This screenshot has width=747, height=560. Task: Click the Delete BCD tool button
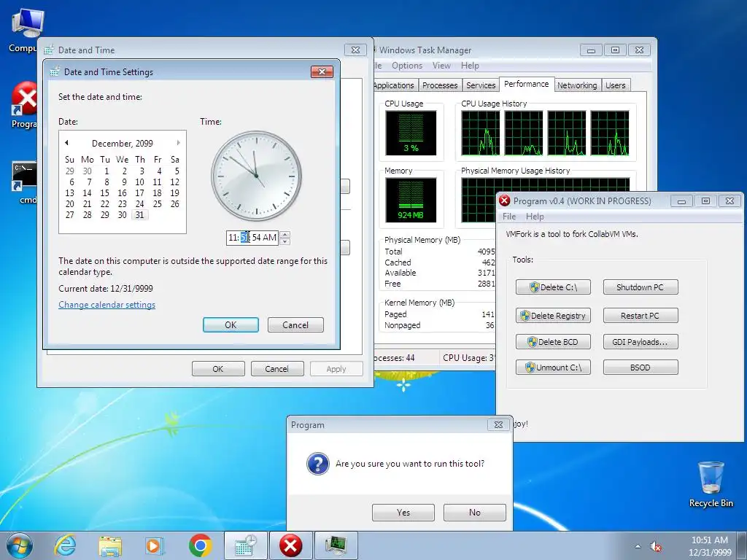click(x=553, y=342)
